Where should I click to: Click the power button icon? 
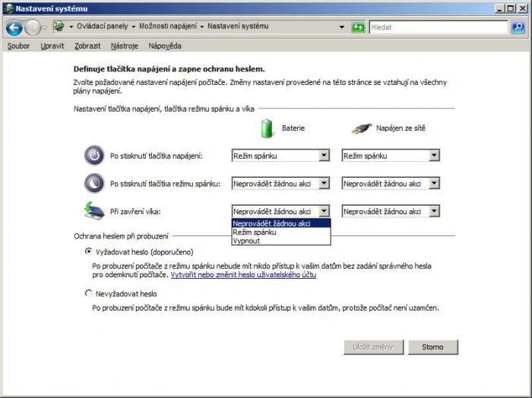[93, 156]
